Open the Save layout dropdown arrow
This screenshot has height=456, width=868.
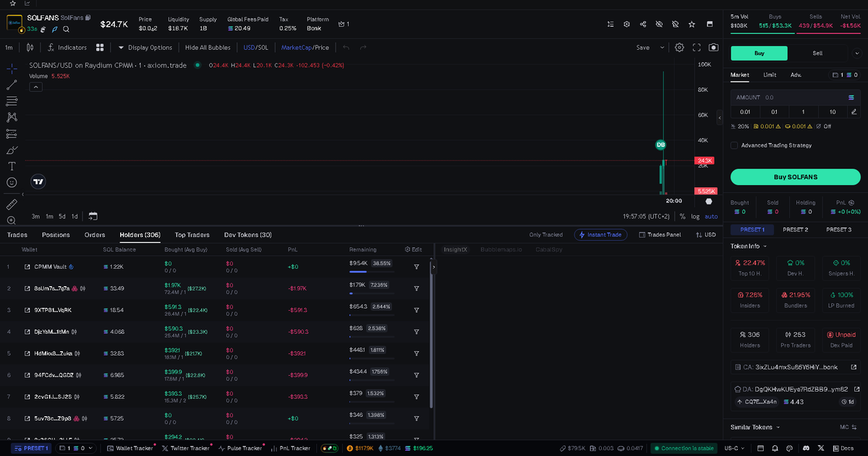(x=662, y=48)
